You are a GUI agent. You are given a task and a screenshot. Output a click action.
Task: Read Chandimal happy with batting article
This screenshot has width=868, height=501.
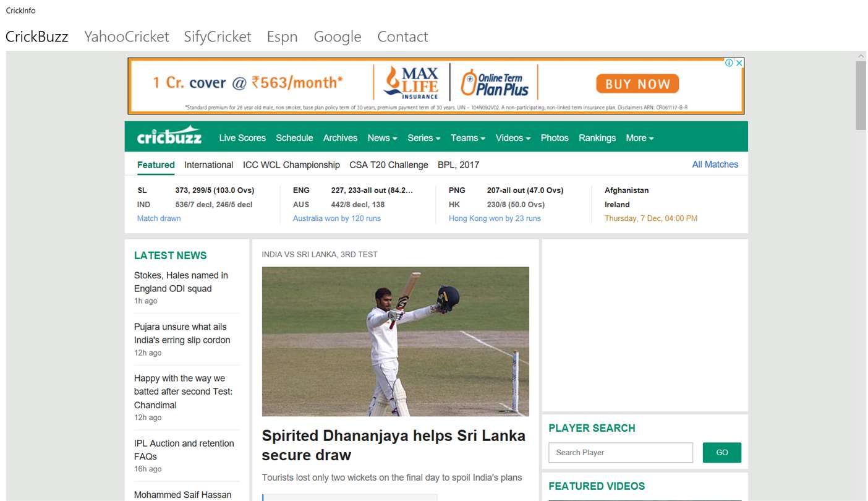coord(184,392)
